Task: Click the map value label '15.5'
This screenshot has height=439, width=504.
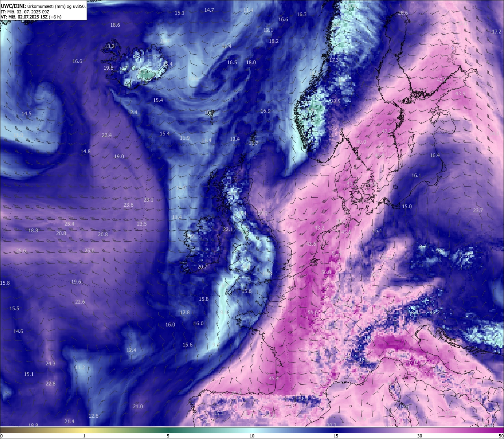Action: pos(14,308)
